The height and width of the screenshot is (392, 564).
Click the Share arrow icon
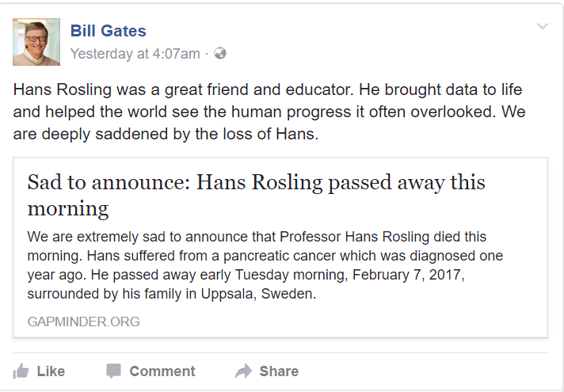[x=243, y=371]
